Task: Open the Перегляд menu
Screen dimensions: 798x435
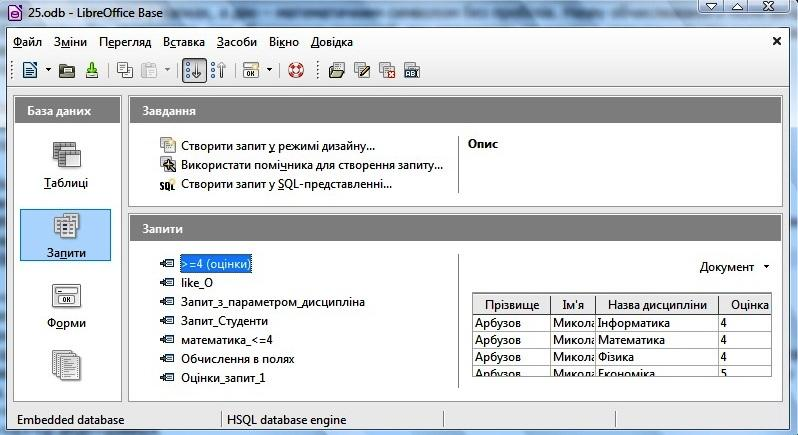Action: click(125, 42)
